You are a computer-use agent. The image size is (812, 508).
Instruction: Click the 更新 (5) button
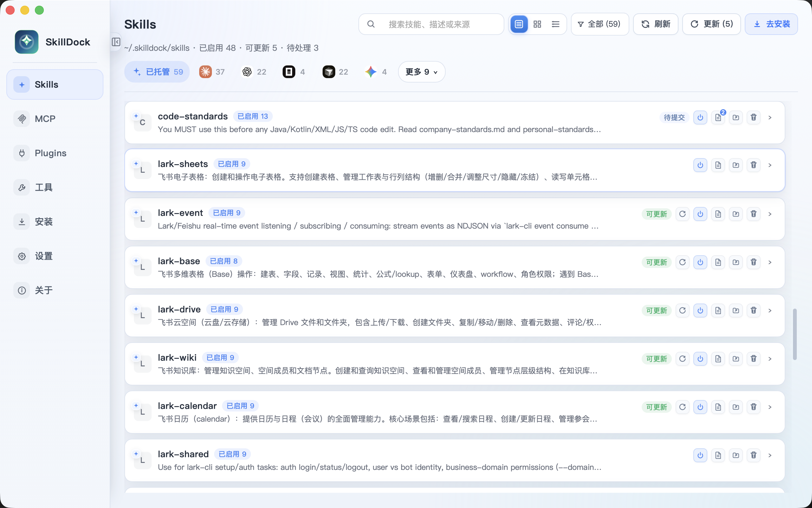(x=711, y=24)
